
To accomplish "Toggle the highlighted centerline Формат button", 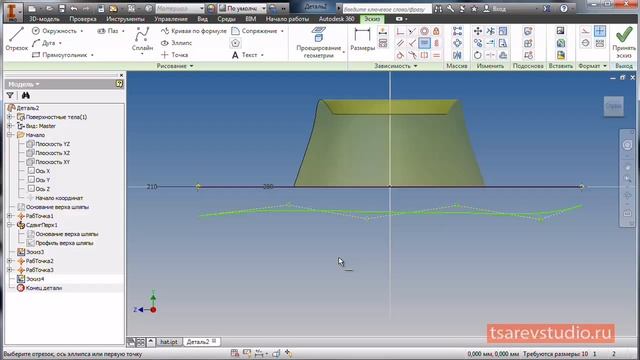I will pyautogui.click(x=600, y=31).
